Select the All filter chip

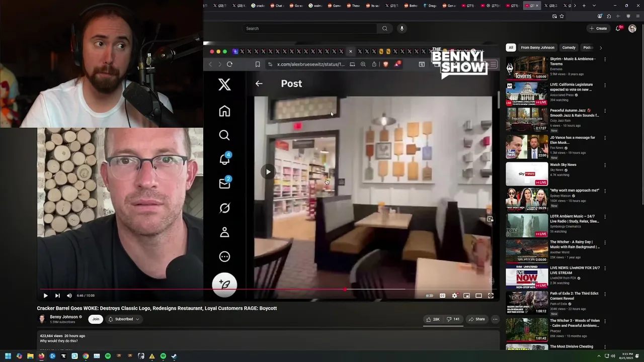[x=511, y=48]
